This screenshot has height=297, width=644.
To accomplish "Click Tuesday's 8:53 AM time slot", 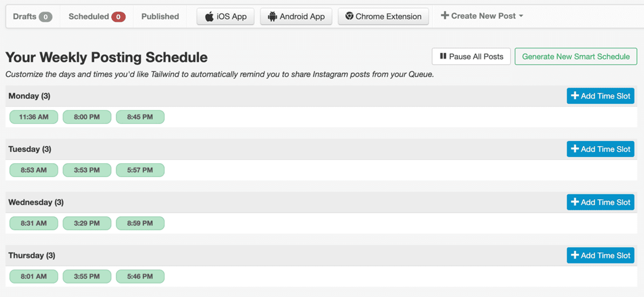I will [34, 170].
